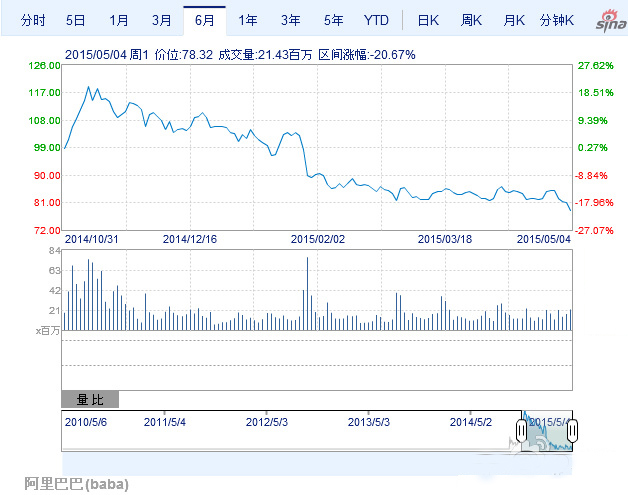Switch to the 1年 one-year chart
Image resolution: width=628 pixels, height=495 pixels.
[x=248, y=20]
